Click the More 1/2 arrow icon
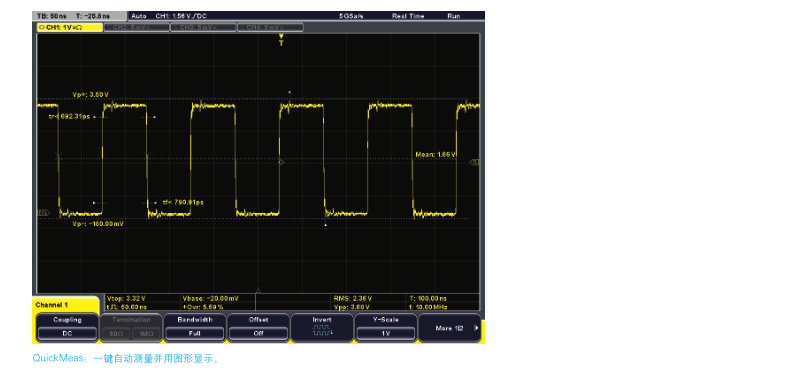The width and height of the screenshot is (786, 376). click(x=476, y=328)
